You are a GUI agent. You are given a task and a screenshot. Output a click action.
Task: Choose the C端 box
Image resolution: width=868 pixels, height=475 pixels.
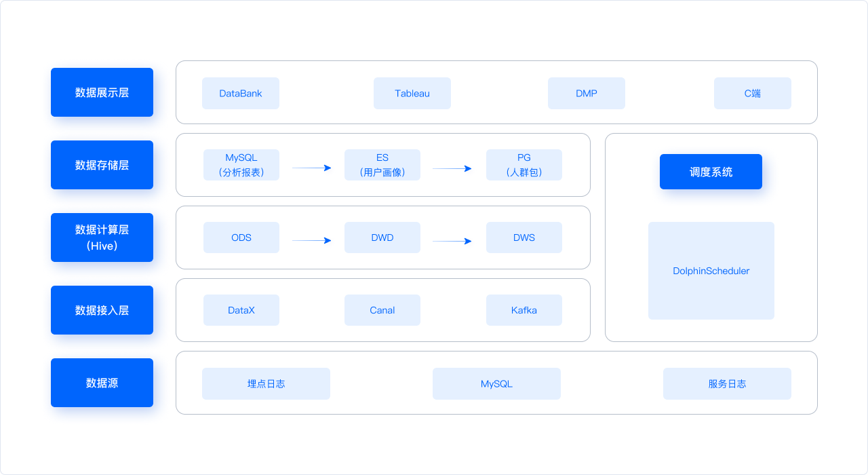pyautogui.click(x=753, y=93)
